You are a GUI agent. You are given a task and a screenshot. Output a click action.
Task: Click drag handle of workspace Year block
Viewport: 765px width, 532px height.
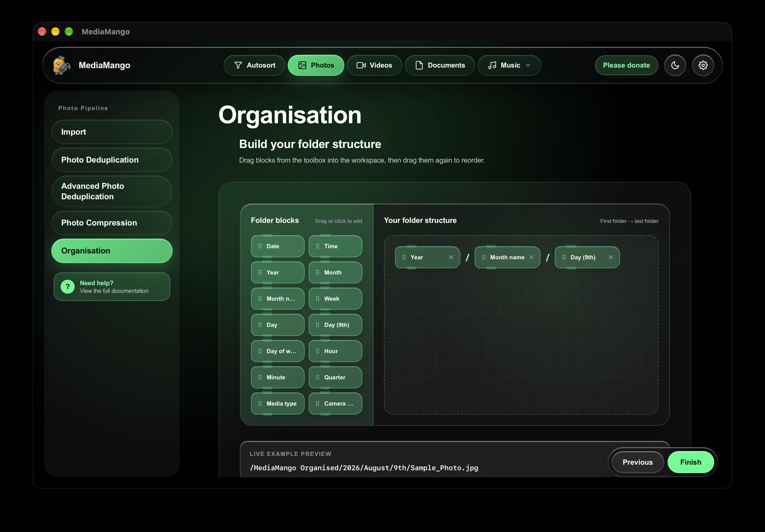[x=404, y=257]
